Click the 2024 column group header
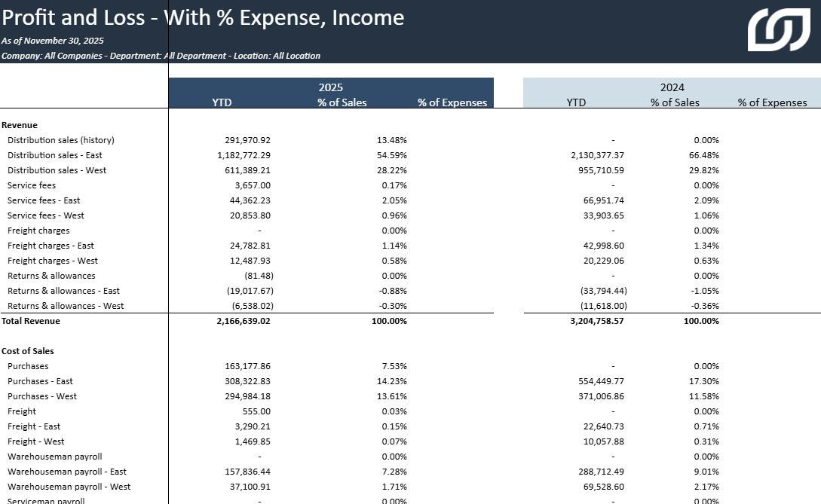 [x=672, y=87]
